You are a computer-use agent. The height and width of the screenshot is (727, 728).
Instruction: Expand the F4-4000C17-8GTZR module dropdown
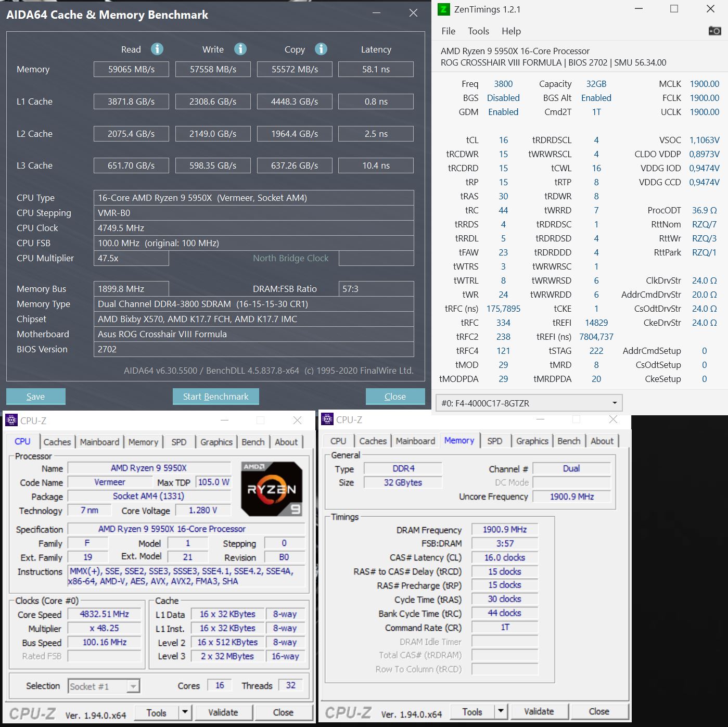[x=529, y=403]
